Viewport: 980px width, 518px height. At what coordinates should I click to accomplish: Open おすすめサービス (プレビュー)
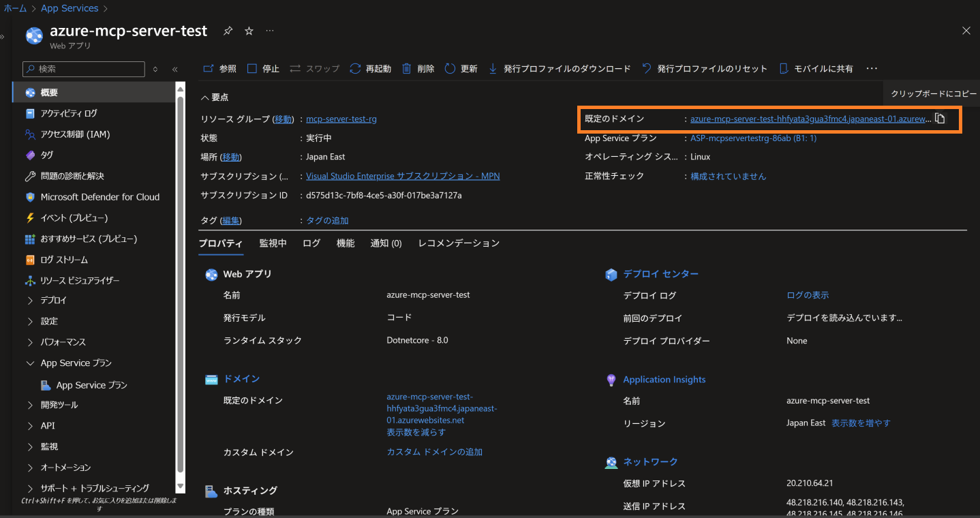pos(93,239)
